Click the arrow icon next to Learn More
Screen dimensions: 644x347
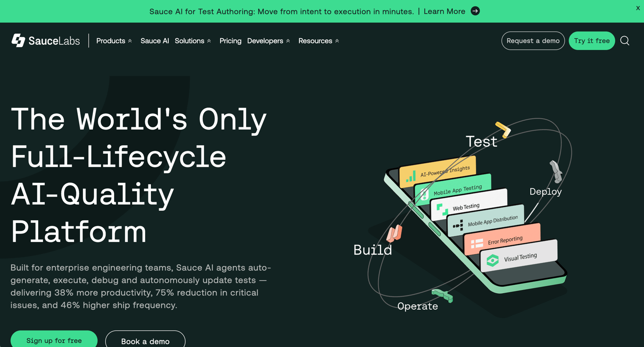click(475, 11)
